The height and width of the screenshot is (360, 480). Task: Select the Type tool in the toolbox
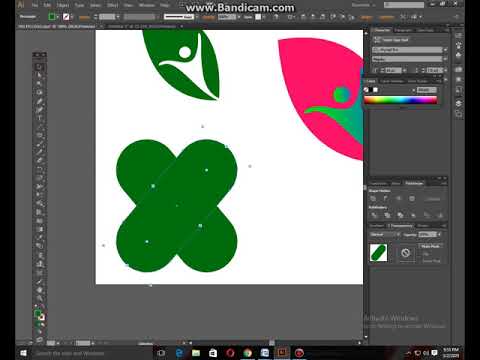tap(39, 118)
